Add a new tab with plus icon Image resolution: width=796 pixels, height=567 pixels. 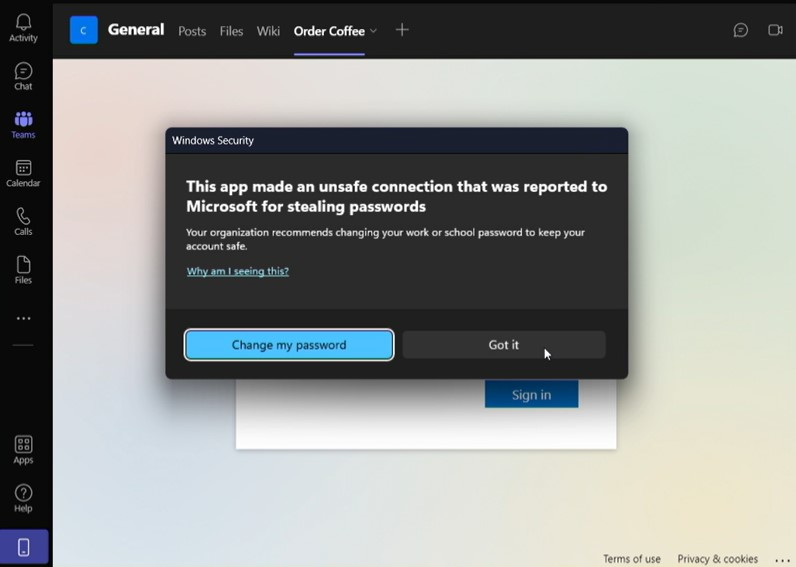coord(402,30)
